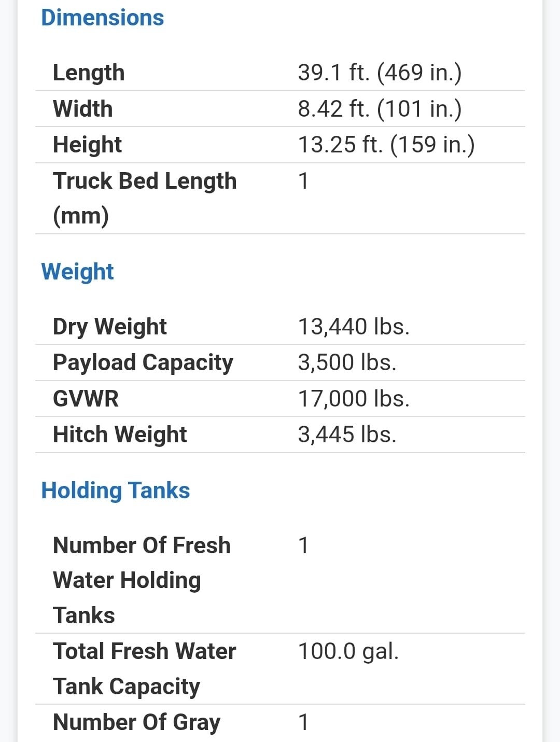The width and height of the screenshot is (560, 742).
Task: Select the Dry Weight row label
Action: pos(109,327)
